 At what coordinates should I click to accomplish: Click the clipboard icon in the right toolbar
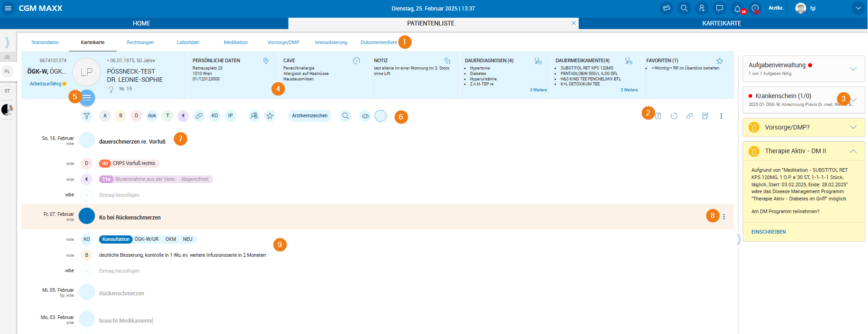coord(658,116)
